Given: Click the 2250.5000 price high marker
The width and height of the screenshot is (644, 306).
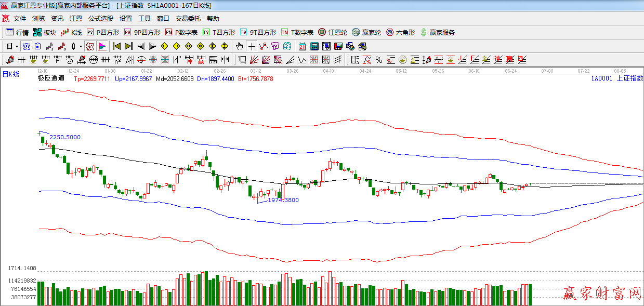Looking at the screenshot, I should pos(64,137).
